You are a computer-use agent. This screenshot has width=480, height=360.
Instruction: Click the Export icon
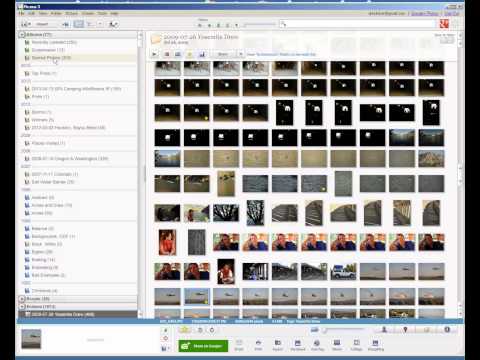[278, 345]
